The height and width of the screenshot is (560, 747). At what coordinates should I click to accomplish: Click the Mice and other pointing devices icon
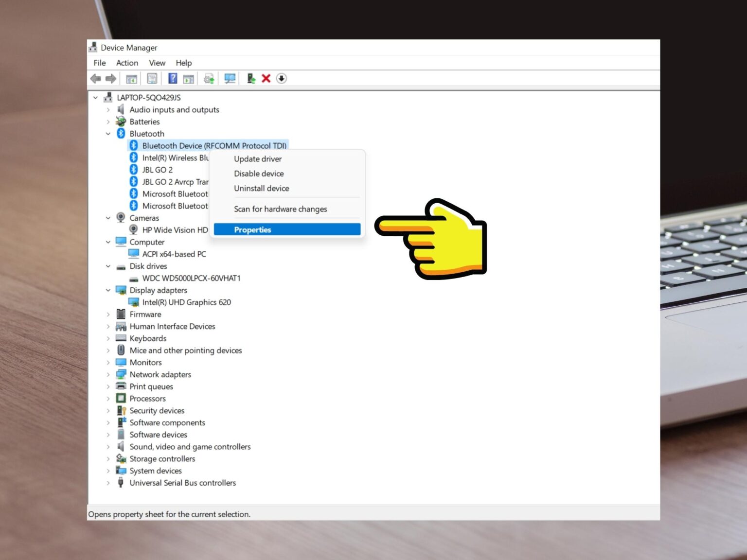click(121, 350)
